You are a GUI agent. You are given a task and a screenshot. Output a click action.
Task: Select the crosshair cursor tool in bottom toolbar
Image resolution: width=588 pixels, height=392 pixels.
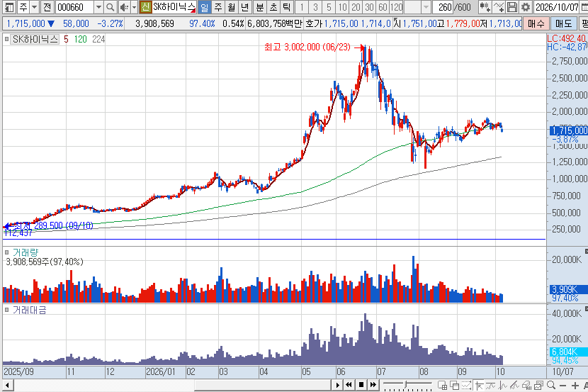[479, 385]
